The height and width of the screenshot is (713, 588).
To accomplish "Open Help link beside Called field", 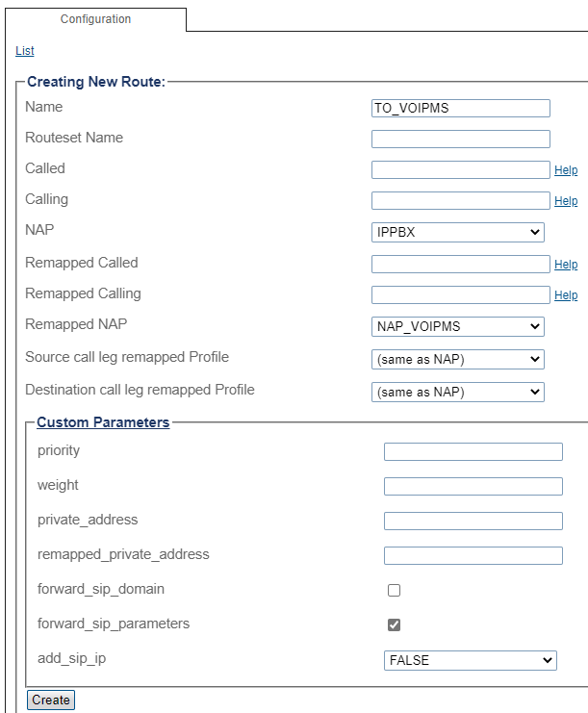I will click(x=566, y=170).
